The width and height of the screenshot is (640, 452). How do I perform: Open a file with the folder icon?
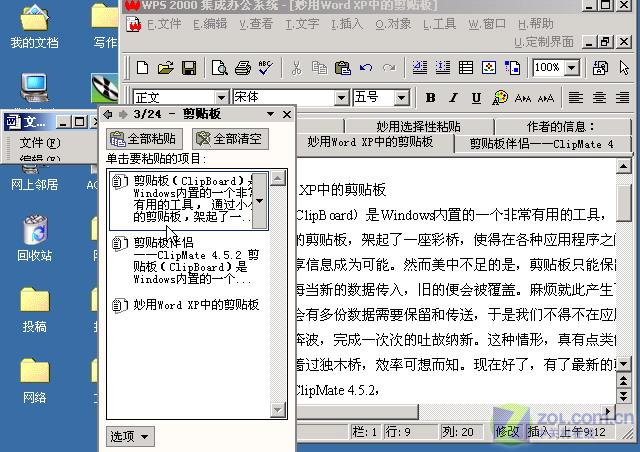pyautogui.click(x=166, y=67)
